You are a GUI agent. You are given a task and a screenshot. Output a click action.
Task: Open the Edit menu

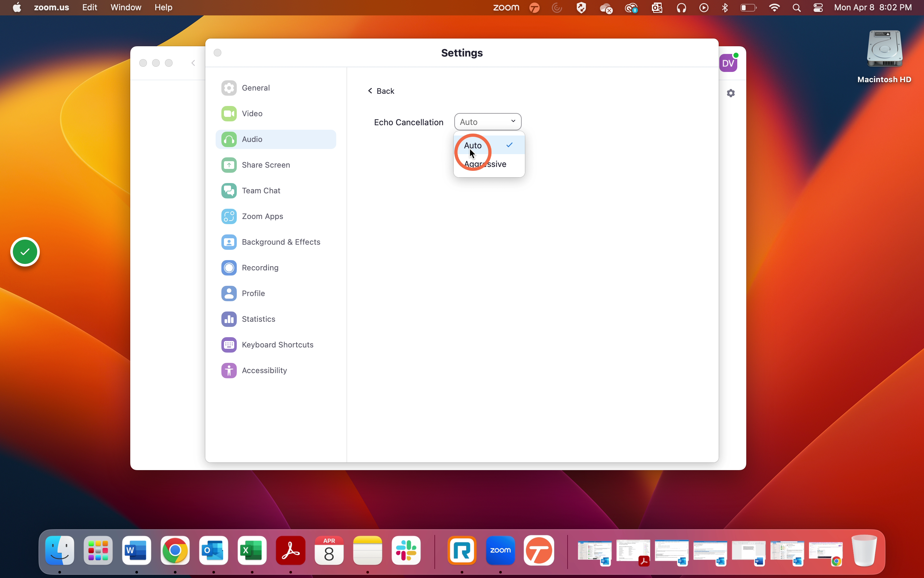(x=90, y=8)
